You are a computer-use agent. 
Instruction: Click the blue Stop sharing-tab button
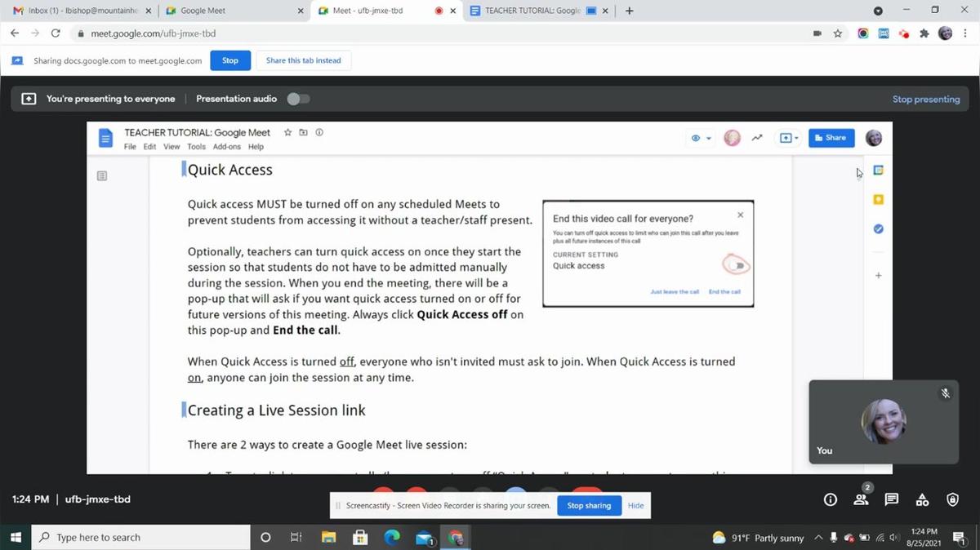[x=230, y=60]
